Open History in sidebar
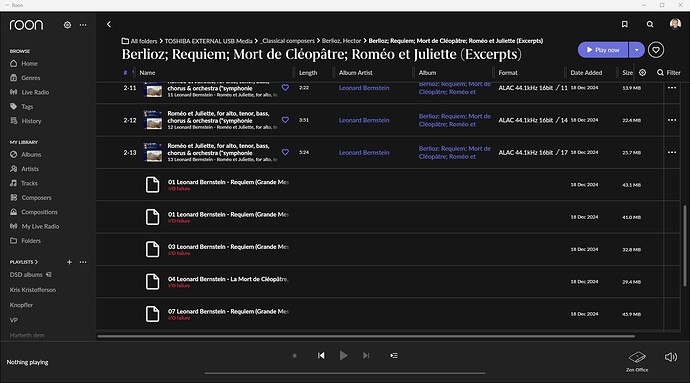This screenshot has height=383, width=690. [26, 121]
